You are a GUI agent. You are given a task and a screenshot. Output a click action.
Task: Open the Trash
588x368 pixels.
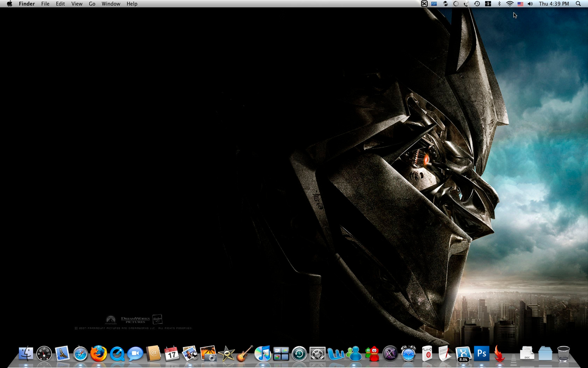[x=563, y=354]
